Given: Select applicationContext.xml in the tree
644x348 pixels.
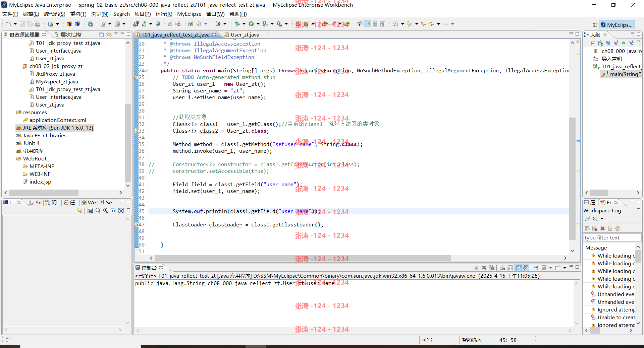Looking at the screenshot, I should [58, 120].
